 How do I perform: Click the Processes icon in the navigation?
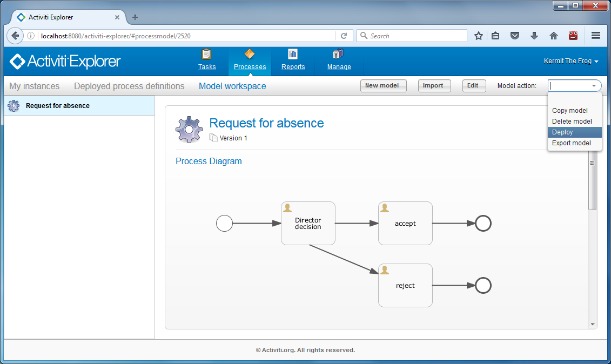coord(250,54)
